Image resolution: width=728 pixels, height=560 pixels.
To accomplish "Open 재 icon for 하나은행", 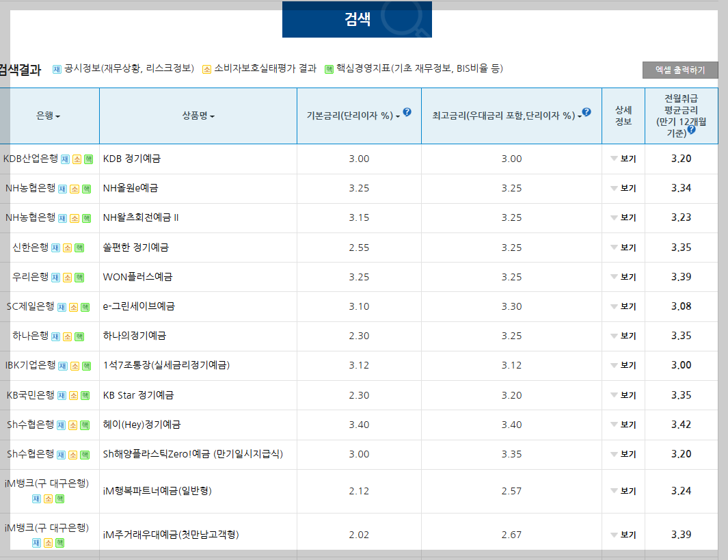I will coord(56,336).
